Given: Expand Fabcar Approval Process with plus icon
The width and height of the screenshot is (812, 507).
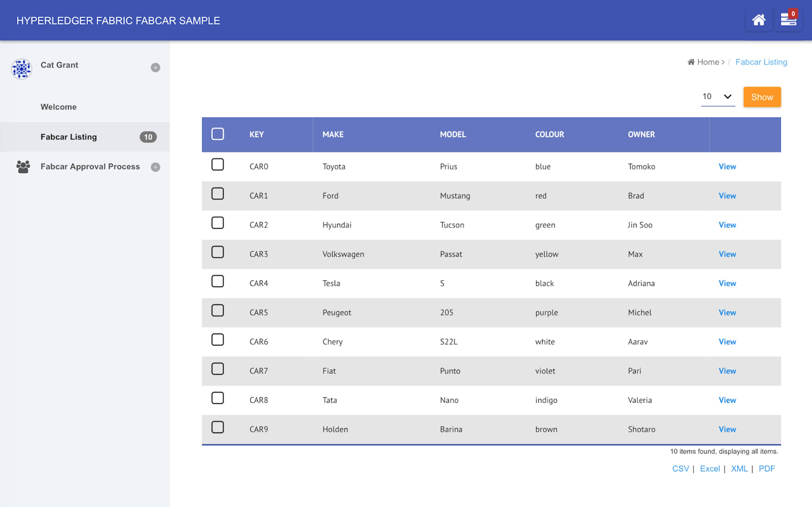Looking at the screenshot, I should click(155, 167).
